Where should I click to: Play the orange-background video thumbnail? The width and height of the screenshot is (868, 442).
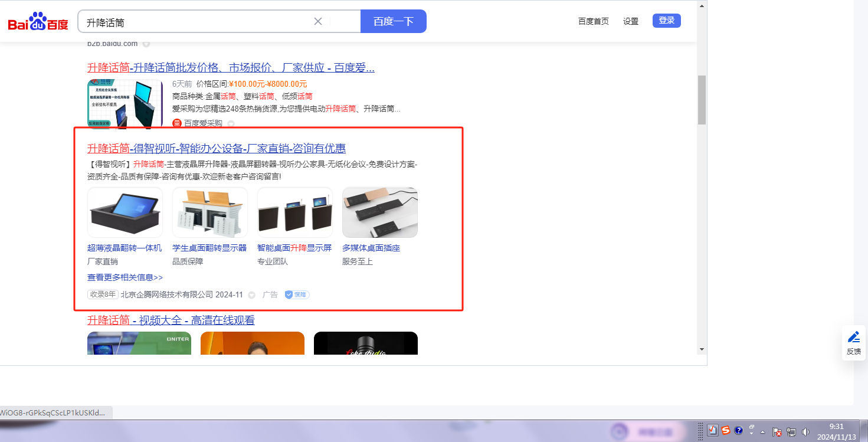(253, 343)
